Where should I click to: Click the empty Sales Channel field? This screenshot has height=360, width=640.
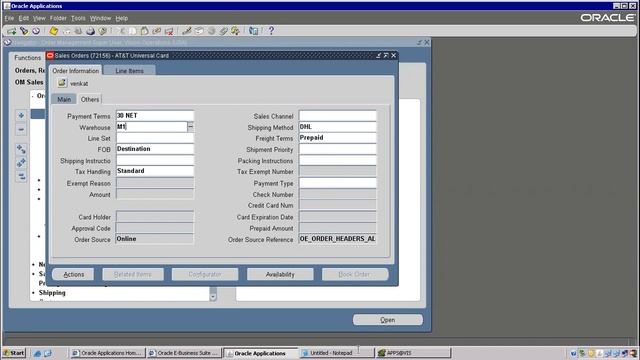[x=338, y=116]
